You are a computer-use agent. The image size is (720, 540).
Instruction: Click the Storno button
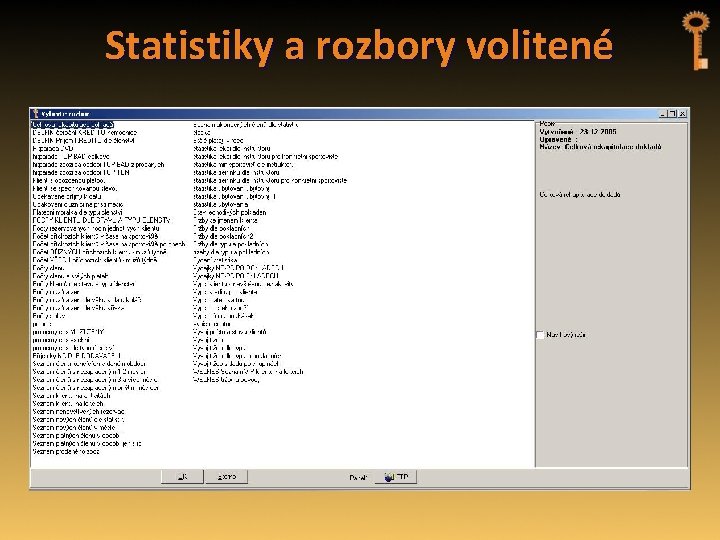click(x=226, y=477)
